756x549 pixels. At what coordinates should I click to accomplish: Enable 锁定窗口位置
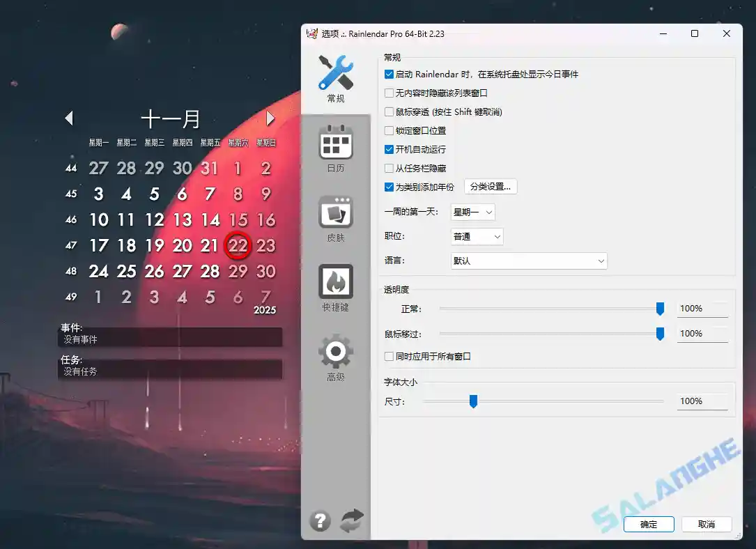pyautogui.click(x=388, y=130)
